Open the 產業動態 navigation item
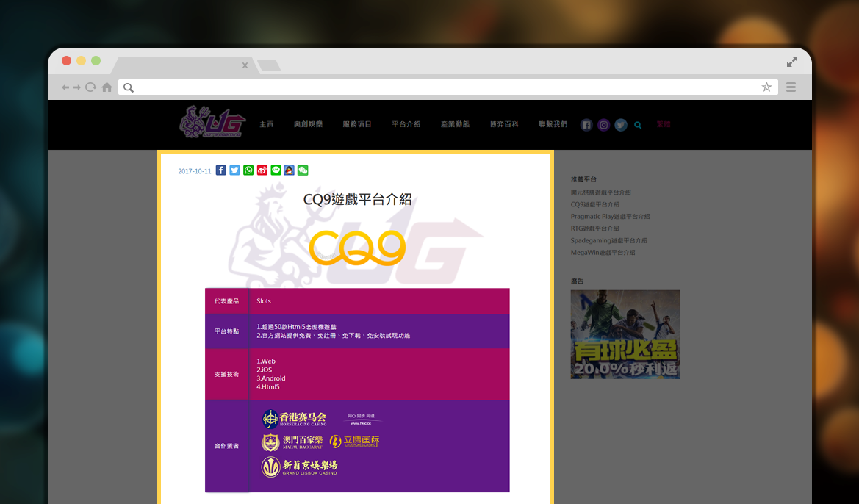Viewport: 859px width, 504px height. (456, 124)
